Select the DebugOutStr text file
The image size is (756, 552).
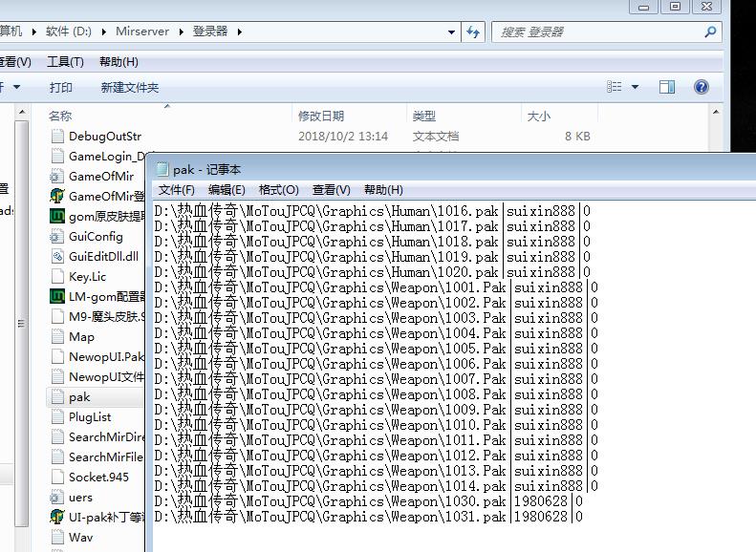click(57, 137)
